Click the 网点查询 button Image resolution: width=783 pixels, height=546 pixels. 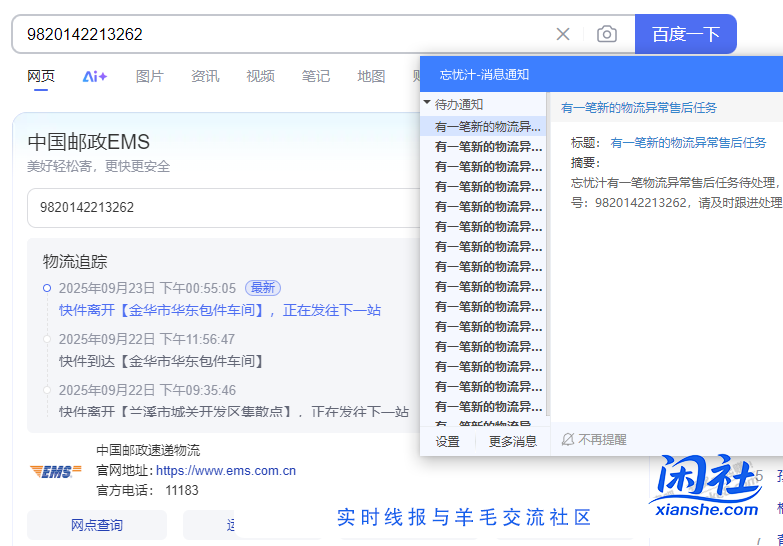pos(97,525)
